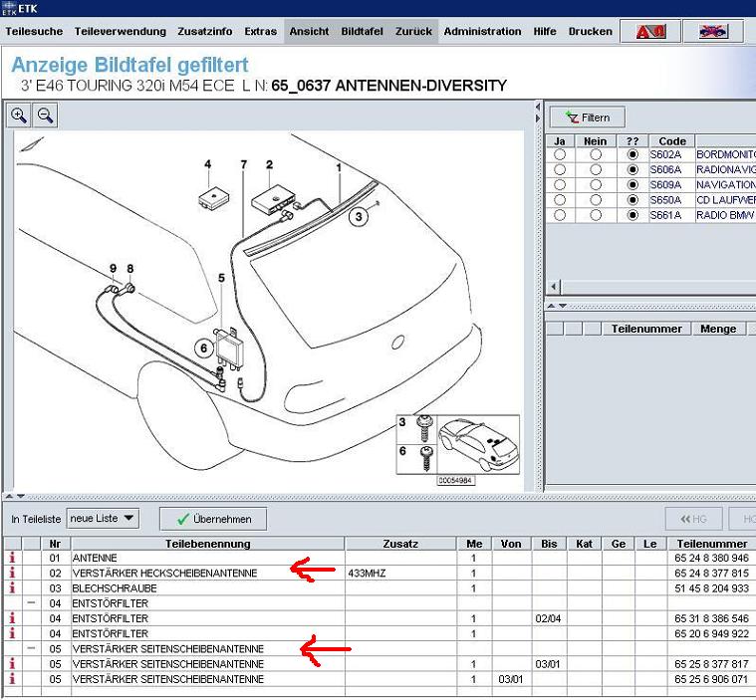Click the left collapse arrow of diagram splitter
Image resolution: width=756 pixels, height=700 pixels.
click(x=538, y=107)
